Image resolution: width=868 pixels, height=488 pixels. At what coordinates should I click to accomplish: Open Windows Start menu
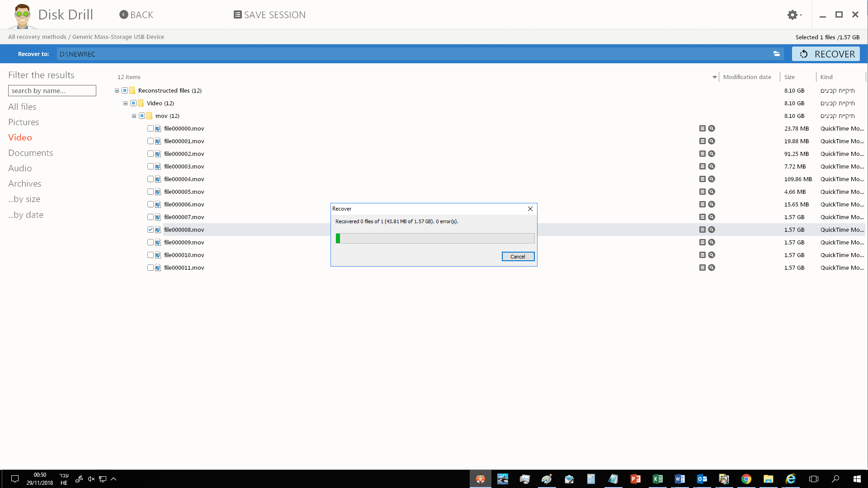(x=857, y=479)
